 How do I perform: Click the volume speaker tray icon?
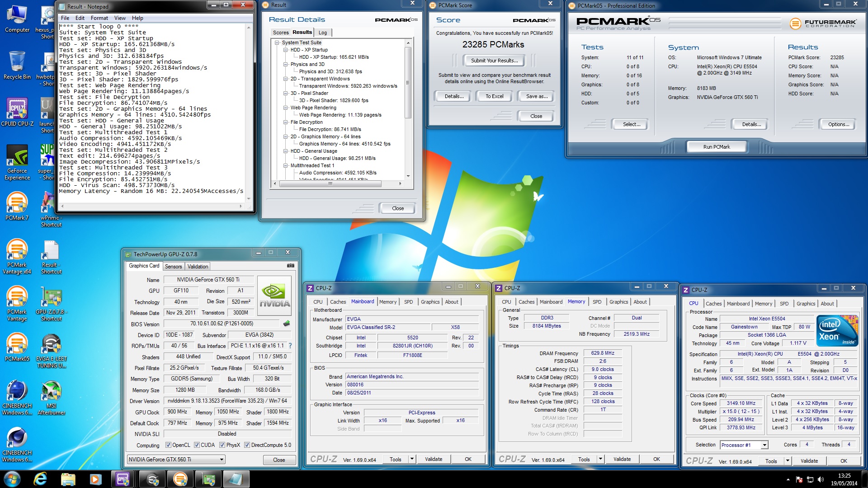[x=821, y=479]
